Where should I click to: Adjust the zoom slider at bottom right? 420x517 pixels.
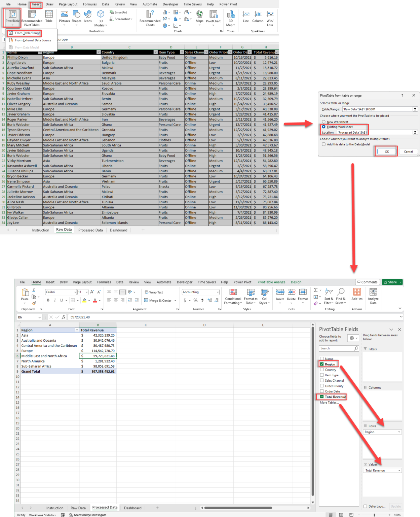click(374, 515)
